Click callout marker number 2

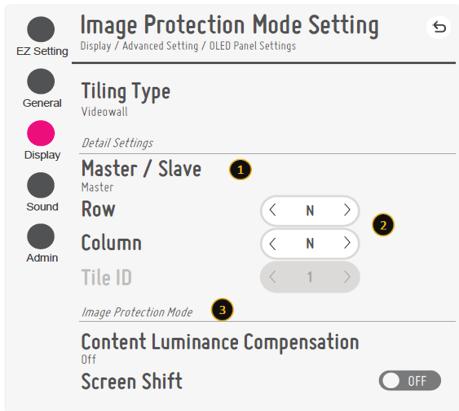click(x=383, y=225)
